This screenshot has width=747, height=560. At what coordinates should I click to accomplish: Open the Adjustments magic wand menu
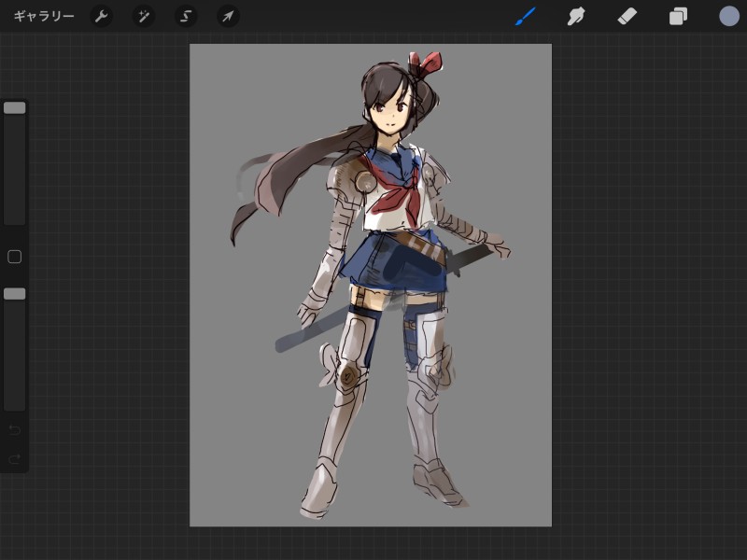pos(144,17)
